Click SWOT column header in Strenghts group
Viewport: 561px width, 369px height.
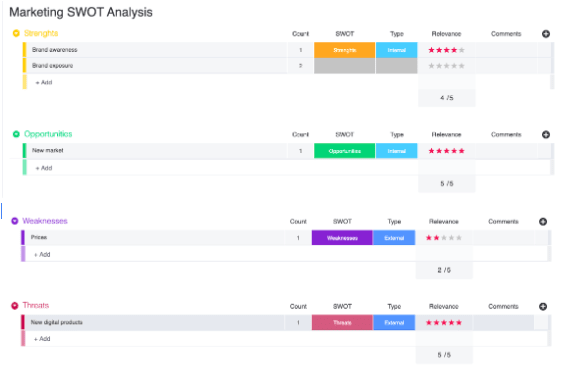pyautogui.click(x=345, y=34)
